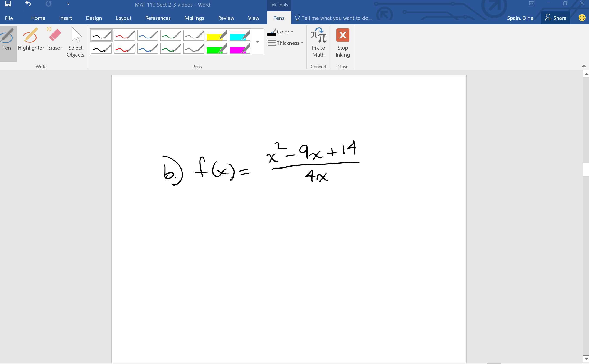Collapse the ribbon with the chevron
This screenshot has height=364, width=589.
(x=584, y=66)
